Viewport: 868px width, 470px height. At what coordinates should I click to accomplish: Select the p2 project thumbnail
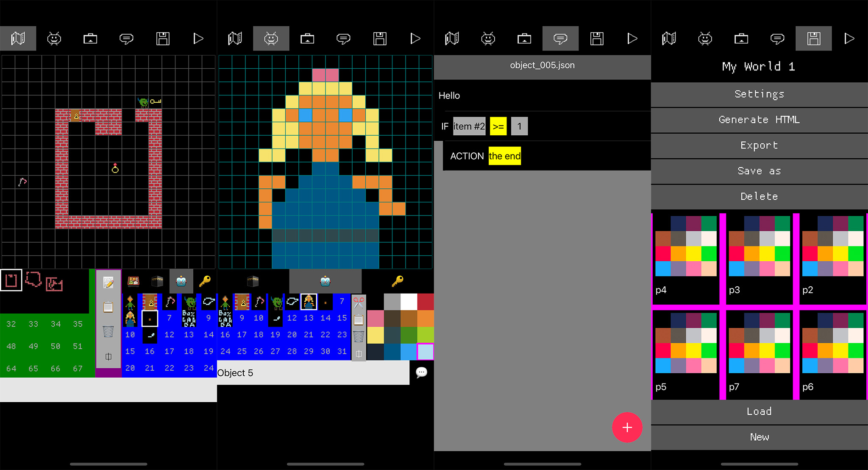point(832,259)
